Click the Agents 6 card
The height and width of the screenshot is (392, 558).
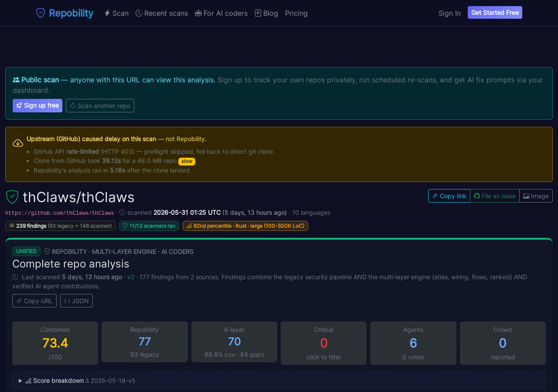pos(413,343)
